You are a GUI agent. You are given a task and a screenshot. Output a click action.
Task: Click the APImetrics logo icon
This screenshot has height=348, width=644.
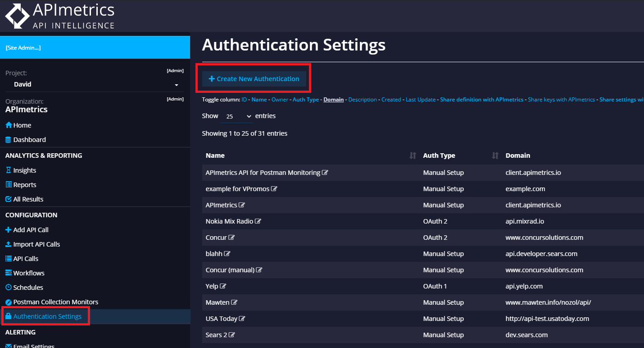tap(17, 16)
